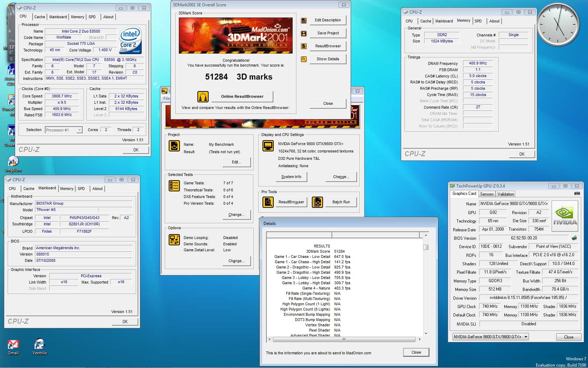This screenshot has width=588, height=368.
Task: Click the Edit Description icon in 3DMark score window
Action: (x=304, y=21)
